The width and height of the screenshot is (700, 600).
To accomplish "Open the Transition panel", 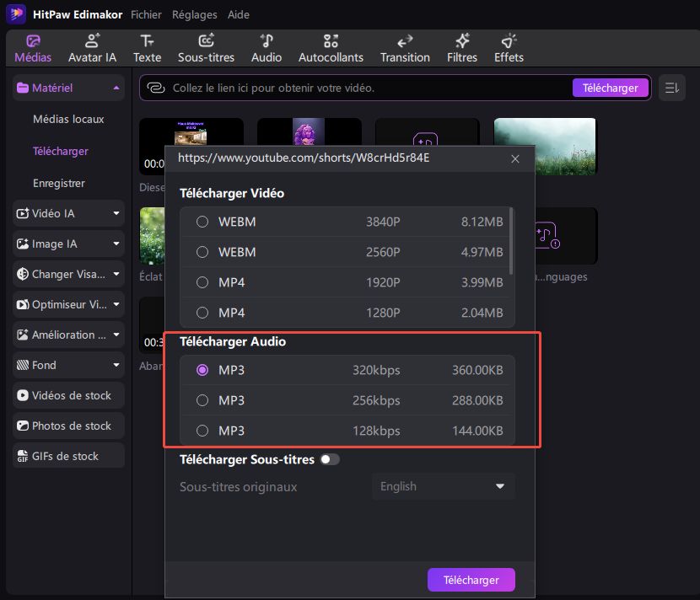I will pos(405,48).
